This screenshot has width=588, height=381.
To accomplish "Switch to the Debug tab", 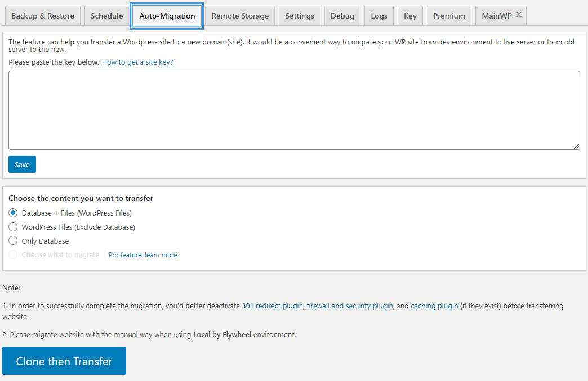I will (x=342, y=16).
